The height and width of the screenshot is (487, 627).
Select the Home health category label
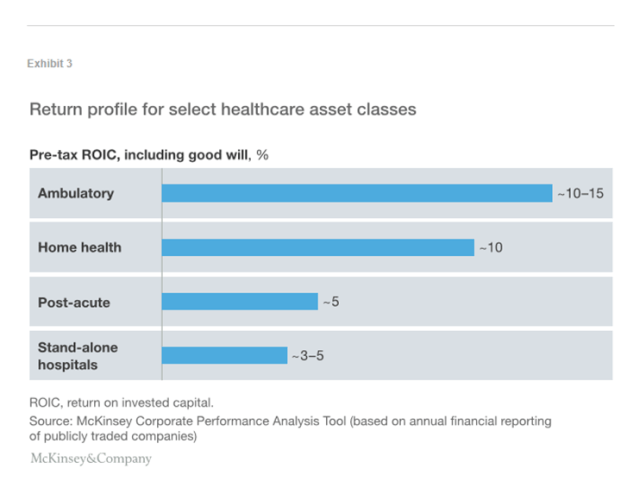(x=79, y=247)
